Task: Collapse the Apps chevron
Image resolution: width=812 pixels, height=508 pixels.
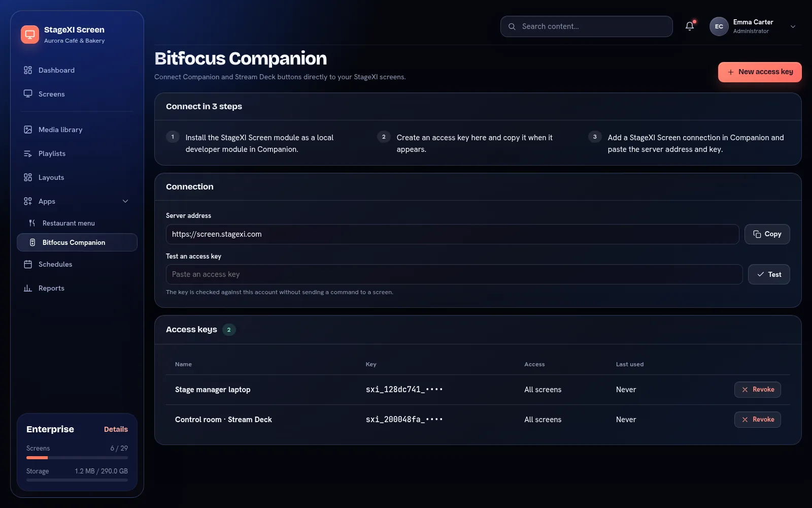Action: [125, 201]
